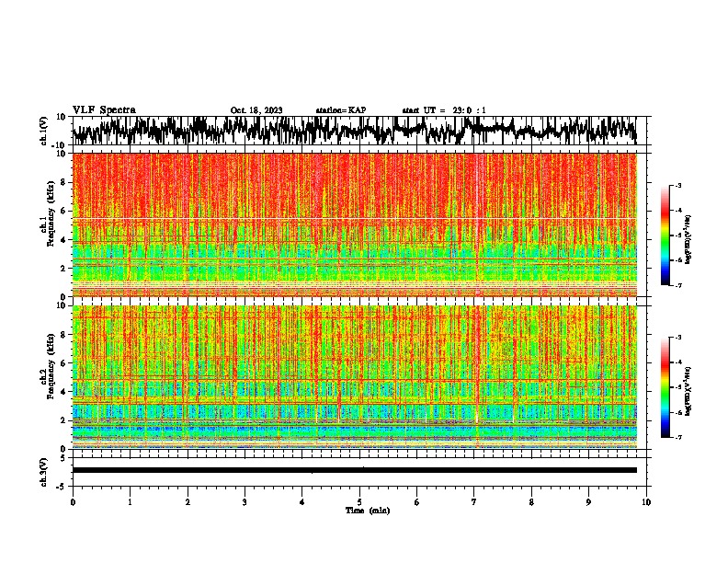Click the log(PSD) label beside ch.1 color bar
The image size is (728, 563).
click(688, 240)
